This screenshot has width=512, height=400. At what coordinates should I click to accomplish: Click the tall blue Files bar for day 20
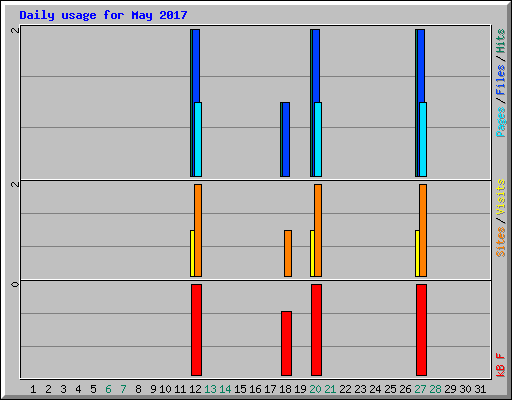316,66
